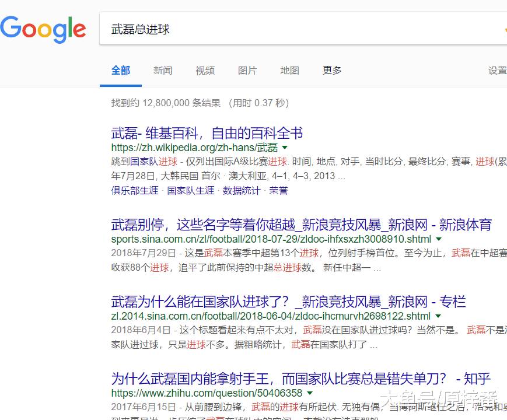Open the 国家队生涯 sitelink

pos(191,190)
